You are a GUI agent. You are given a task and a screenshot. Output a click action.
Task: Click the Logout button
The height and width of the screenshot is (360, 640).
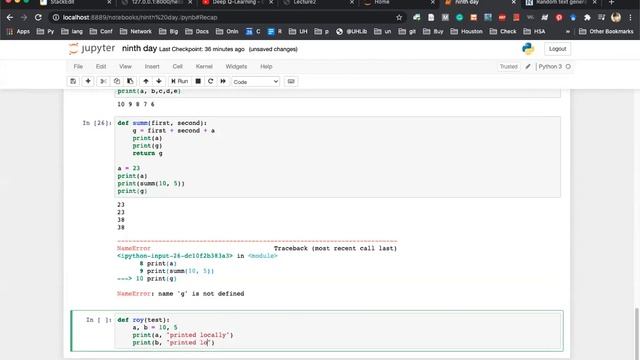(557, 49)
